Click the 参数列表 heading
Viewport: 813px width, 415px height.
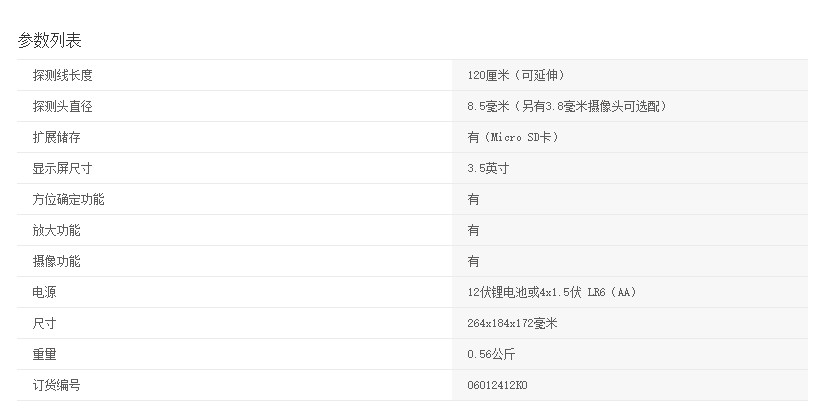(x=49, y=40)
